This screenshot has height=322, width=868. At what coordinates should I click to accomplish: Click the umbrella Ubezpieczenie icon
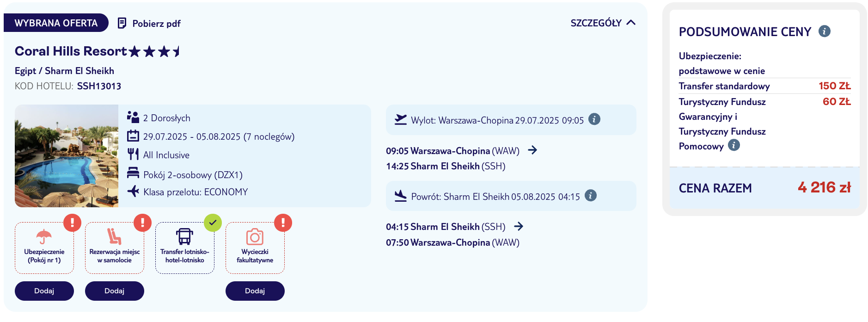pyautogui.click(x=44, y=237)
